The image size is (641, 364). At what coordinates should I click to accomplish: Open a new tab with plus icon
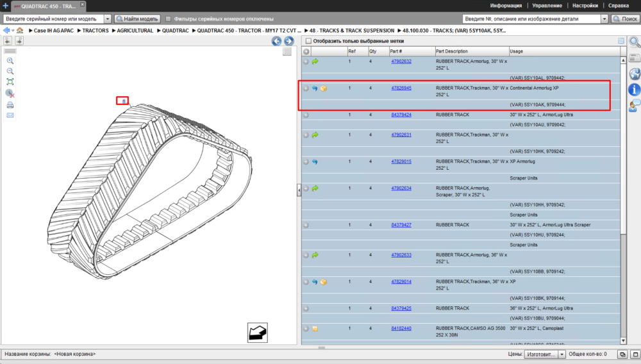tap(5, 6)
